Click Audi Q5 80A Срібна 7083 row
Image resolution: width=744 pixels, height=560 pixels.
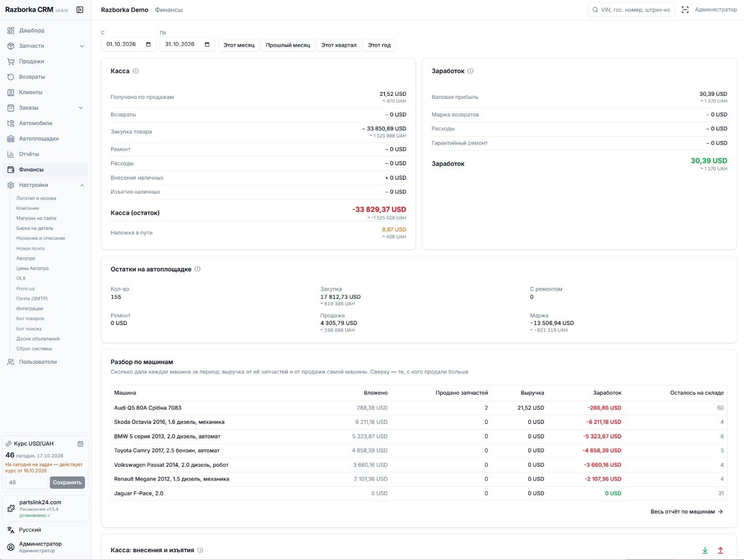[419, 408]
